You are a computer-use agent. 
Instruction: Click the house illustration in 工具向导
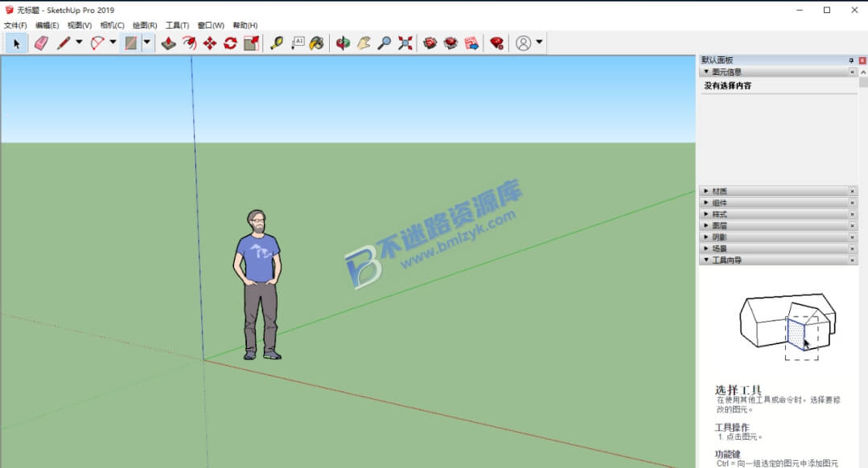[x=788, y=326]
